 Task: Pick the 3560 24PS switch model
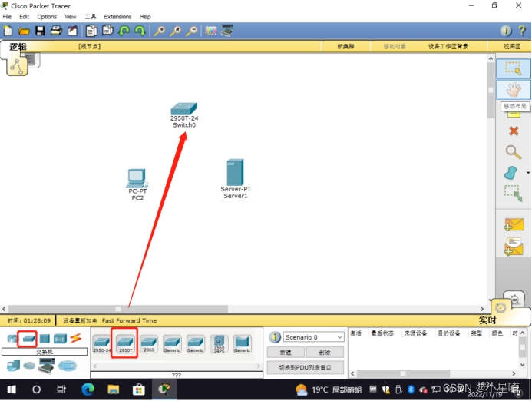pyautogui.click(x=219, y=344)
